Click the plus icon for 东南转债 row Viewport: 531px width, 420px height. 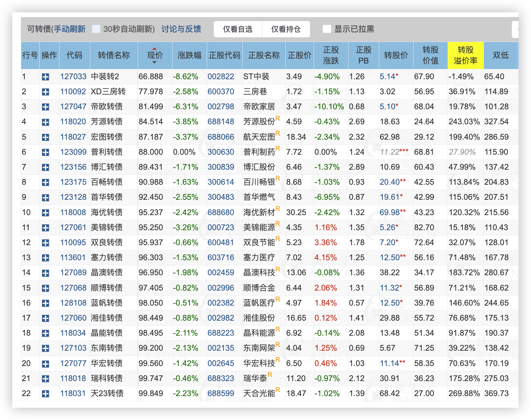(45, 349)
